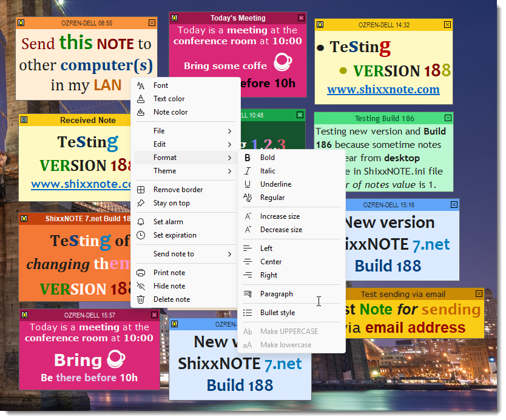Image resolution: width=506 pixels, height=420 pixels.
Task: Choose Paragraph in Format submenu
Action: click(x=291, y=294)
